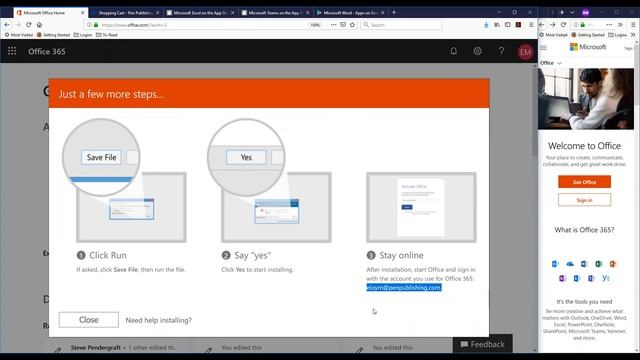Screen dimensions: 640x360
Task: Open the Office 365 app launcher grid
Action: tap(12, 51)
